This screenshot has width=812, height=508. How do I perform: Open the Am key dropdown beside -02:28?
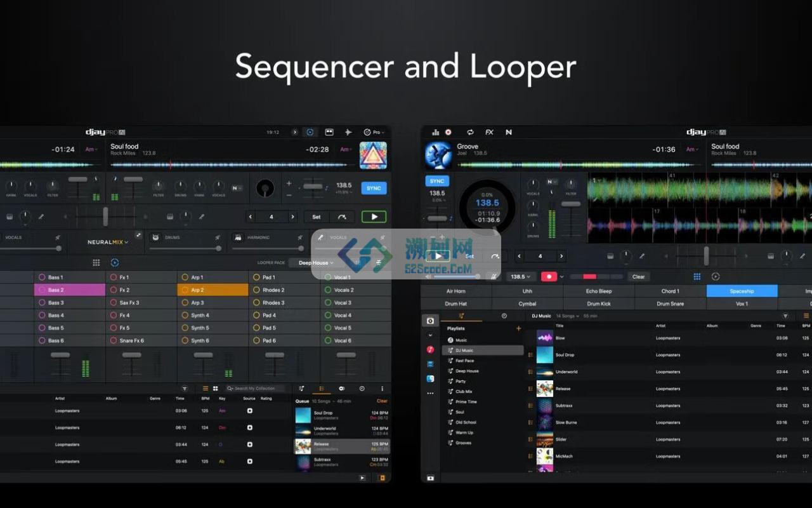point(346,149)
